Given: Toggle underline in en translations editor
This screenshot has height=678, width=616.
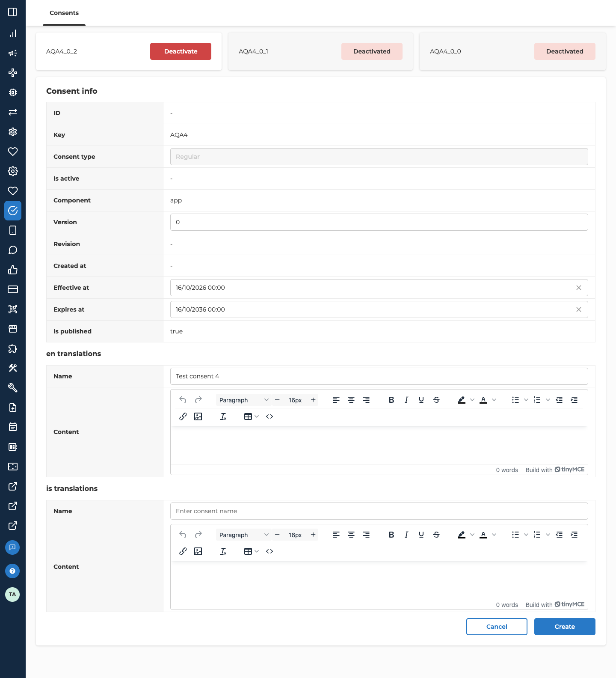Looking at the screenshot, I should (421, 400).
